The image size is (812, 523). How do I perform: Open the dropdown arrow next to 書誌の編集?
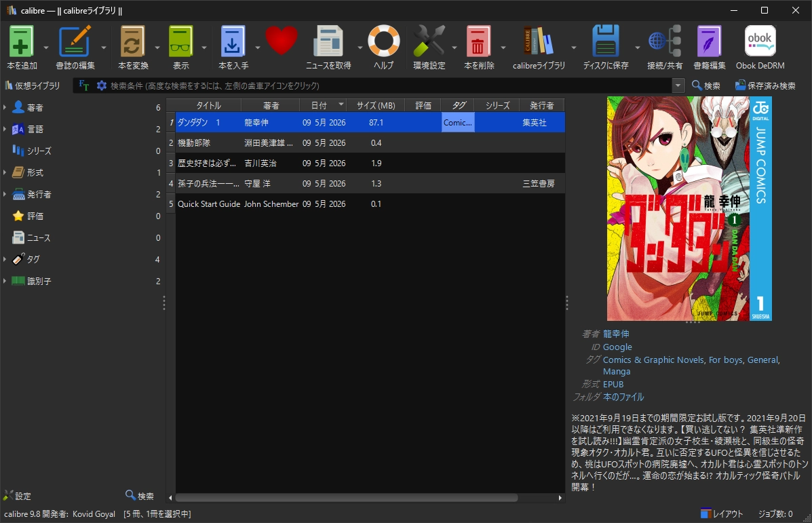pos(104,47)
